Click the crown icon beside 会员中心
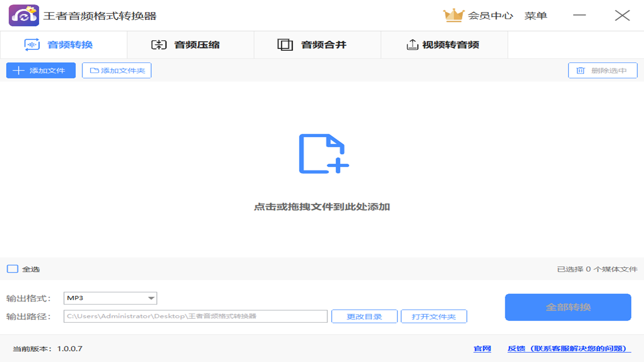This screenshot has height=362, width=644. 454,15
